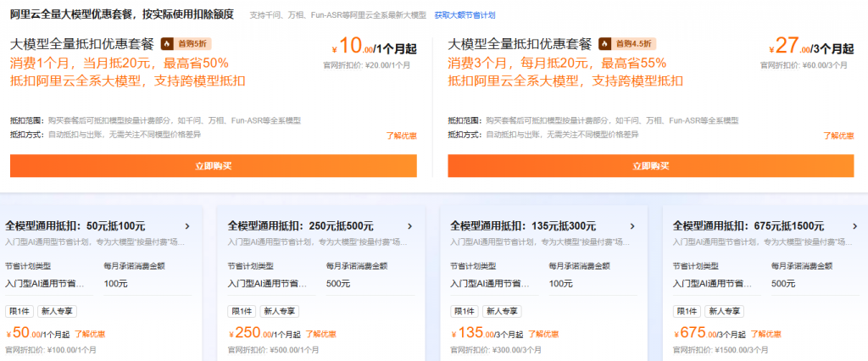Select the 全模型通用抵扣：50元抵100元 card title
868x361 pixels.
[x=75, y=226]
